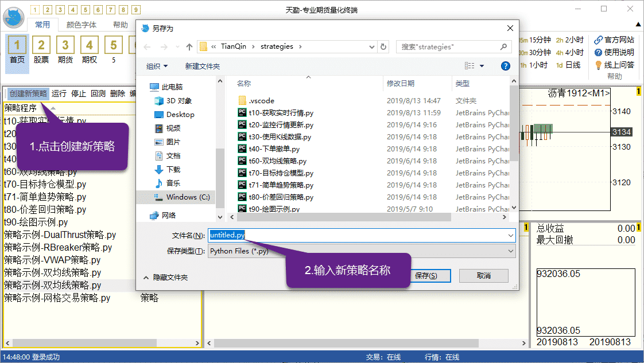This screenshot has width=644, height=363.
Task: Expand the 组织 dropdown menu
Action: click(x=157, y=66)
